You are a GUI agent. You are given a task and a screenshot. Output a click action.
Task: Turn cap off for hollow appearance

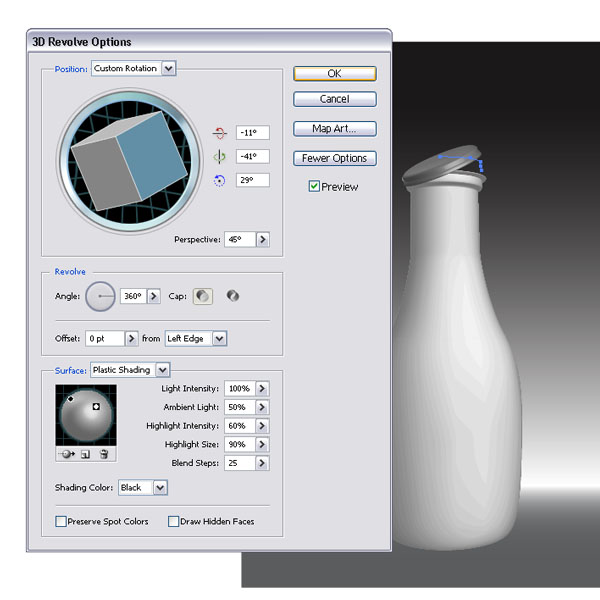click(x=233, y=296)
